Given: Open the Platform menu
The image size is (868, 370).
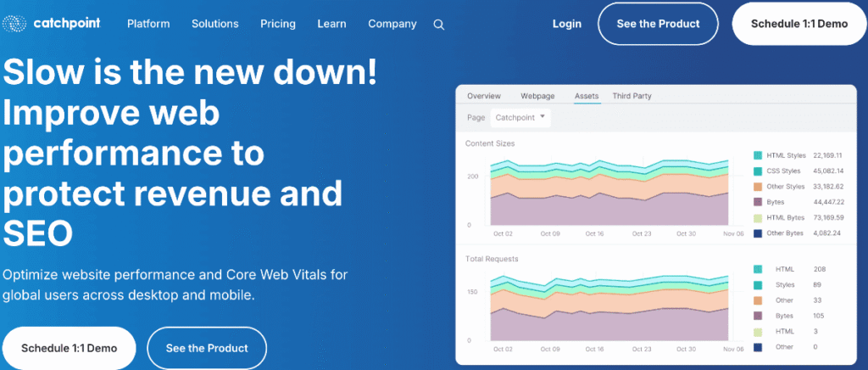Looking at the screenshot, I should [148, 24].
